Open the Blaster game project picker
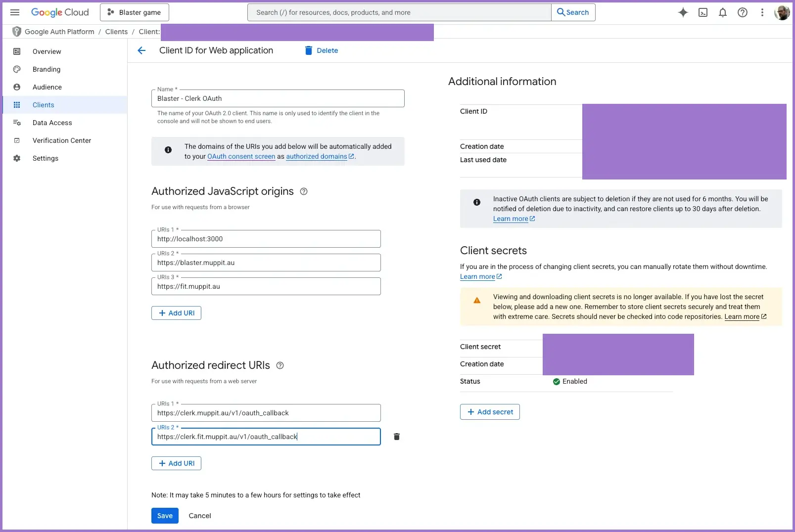Screen dimensions: 795x532 click(x=135, y=12)
